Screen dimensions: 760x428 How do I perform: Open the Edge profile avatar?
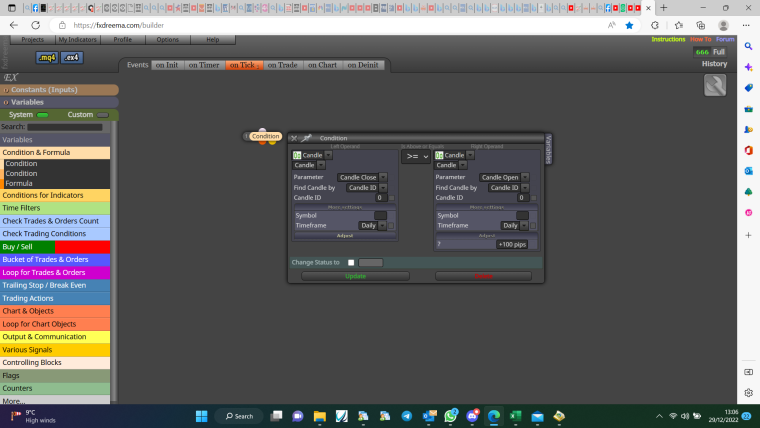click(723, 25)
